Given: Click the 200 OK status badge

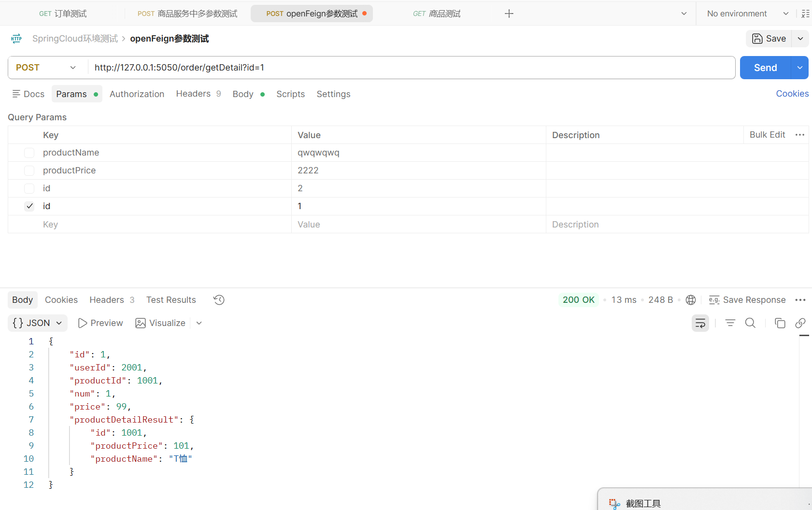Looking at the screenshot, I should [579, 300].
